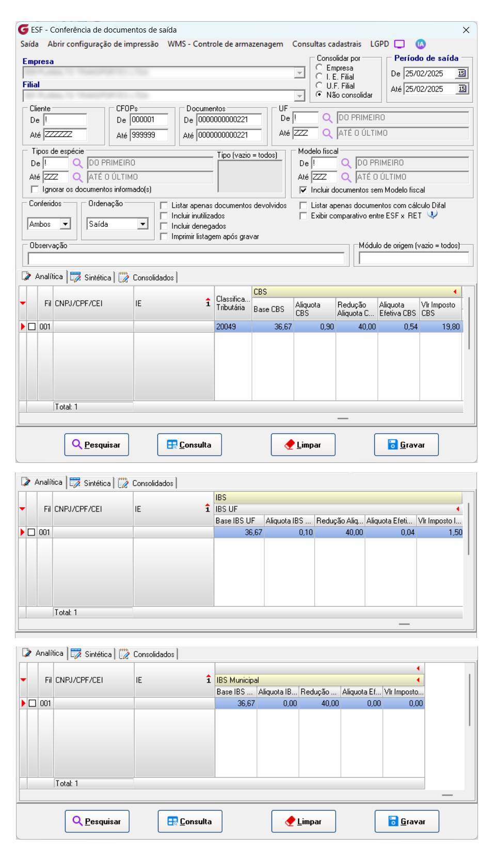493x868 pixels.
Task: Select 'Não consolidar' radio option
Action: [x=319, y=95]
